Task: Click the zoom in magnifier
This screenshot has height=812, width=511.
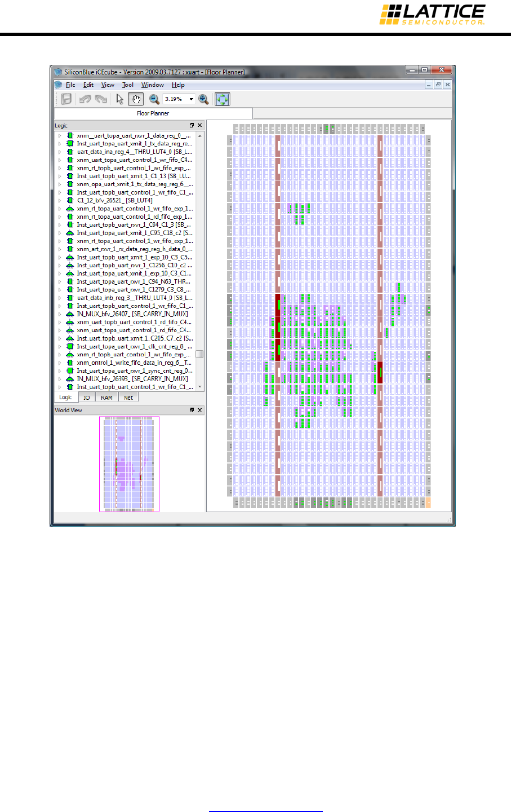Action: (x=203, y=99)
